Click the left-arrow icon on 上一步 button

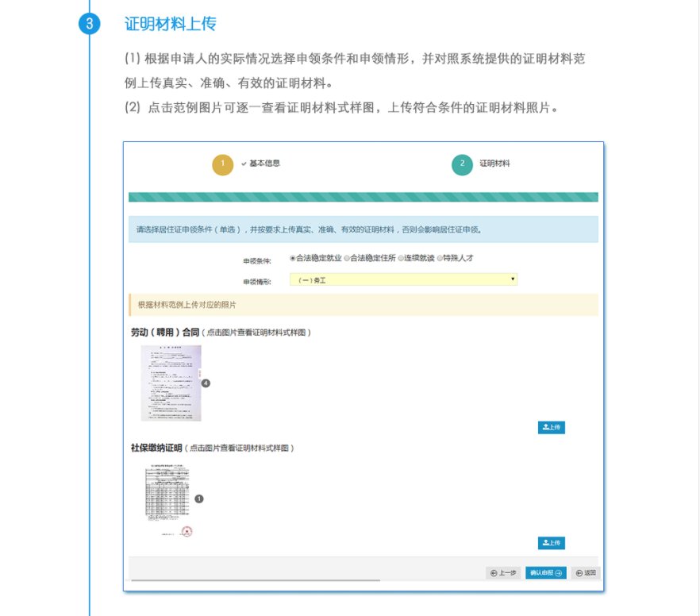tap(494, 572)
